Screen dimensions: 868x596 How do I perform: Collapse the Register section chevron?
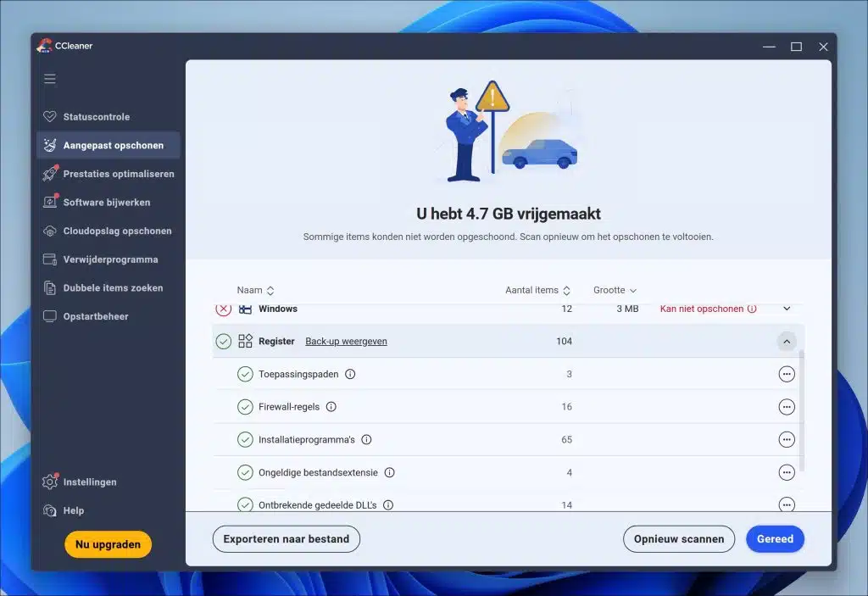[x=787, y=341]
